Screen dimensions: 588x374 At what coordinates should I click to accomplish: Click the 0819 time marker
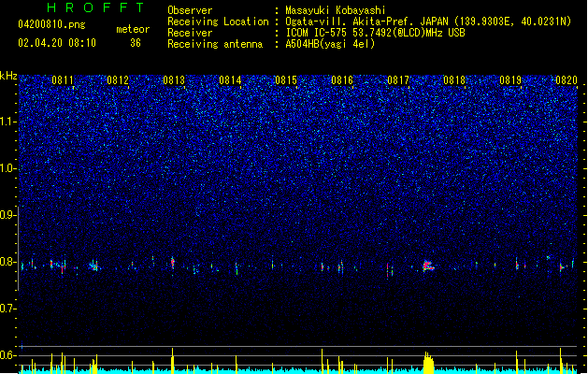510,80
